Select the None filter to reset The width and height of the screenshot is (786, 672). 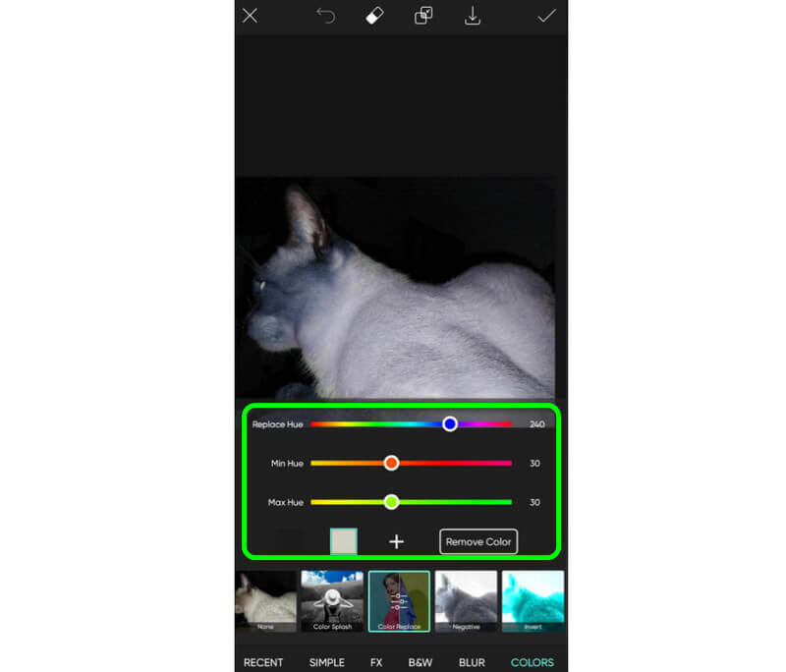(x=264, y=599)
